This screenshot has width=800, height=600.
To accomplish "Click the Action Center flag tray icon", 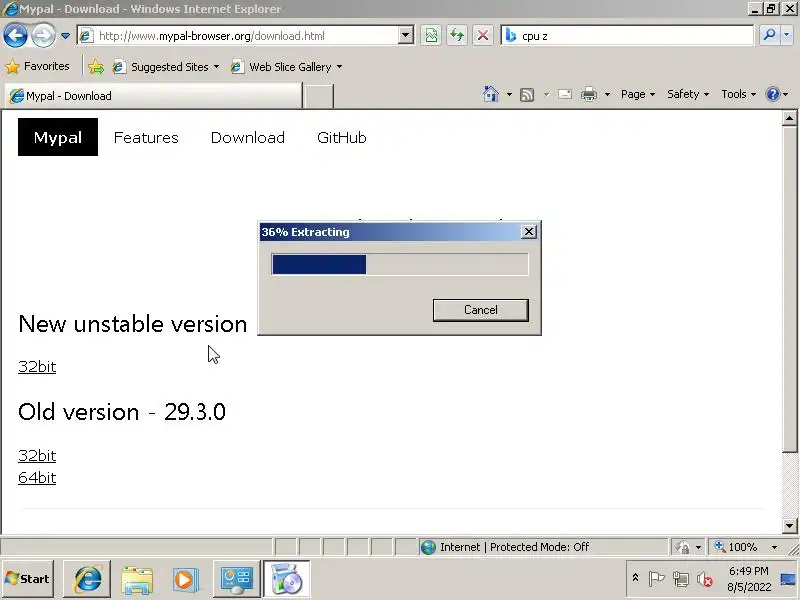I will click(656, 579).
